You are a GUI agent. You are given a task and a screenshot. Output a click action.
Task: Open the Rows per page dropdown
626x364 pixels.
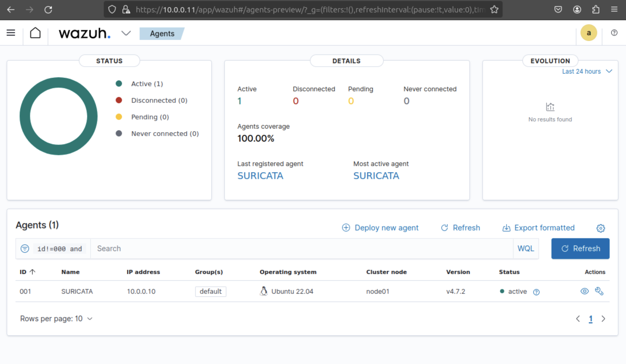coord(56,318)
